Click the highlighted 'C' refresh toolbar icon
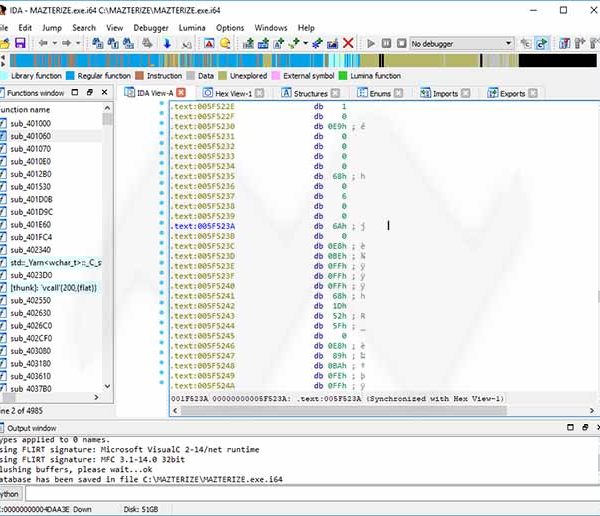 [542, 44]
